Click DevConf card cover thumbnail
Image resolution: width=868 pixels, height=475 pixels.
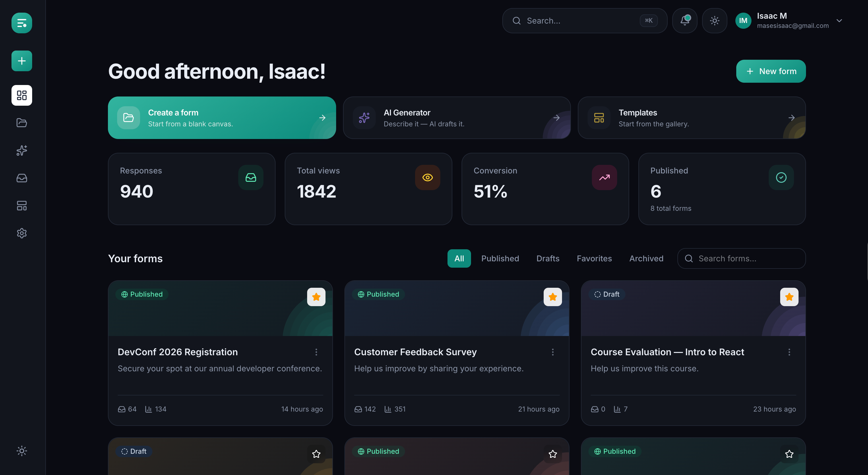tap(220, 308)
